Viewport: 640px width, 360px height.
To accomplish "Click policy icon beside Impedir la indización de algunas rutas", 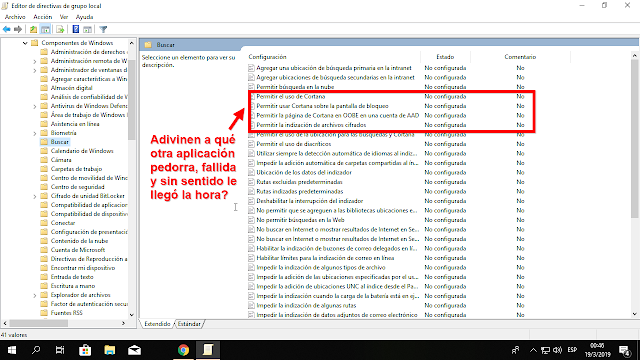I will point(251,305).
